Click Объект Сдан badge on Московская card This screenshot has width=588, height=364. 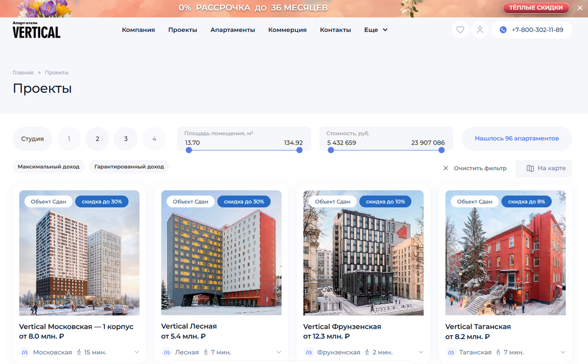(x=49, y=201)
